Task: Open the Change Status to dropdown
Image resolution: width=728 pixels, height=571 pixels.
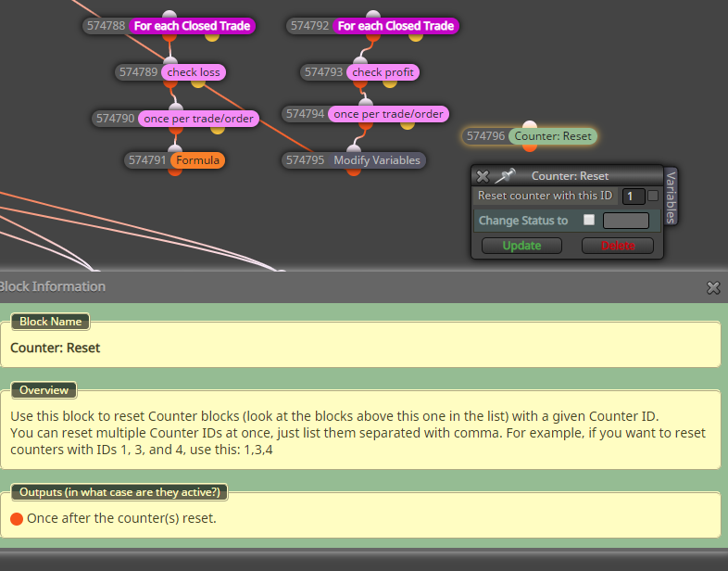Action: point(626,221)
